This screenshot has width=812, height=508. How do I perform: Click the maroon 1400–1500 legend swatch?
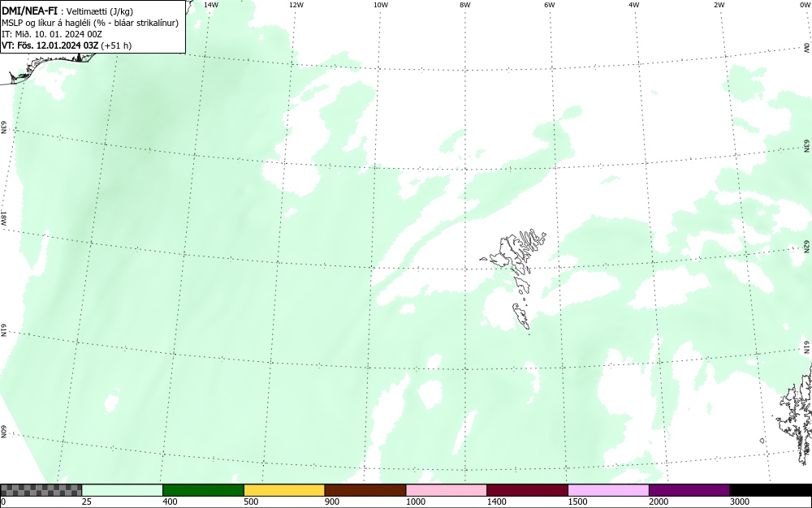tap(528, 490)
